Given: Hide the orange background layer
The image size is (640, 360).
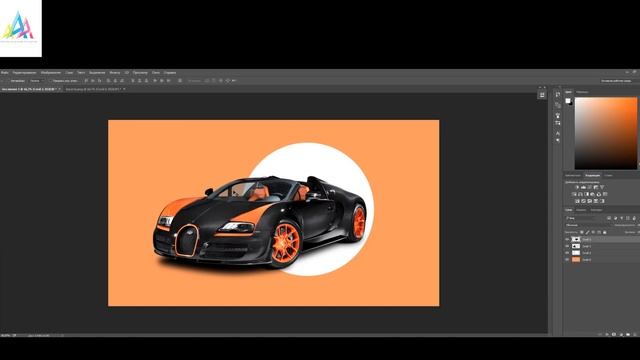Looking at the screenshot, I should pyautogui.click(x=567, y=260).
